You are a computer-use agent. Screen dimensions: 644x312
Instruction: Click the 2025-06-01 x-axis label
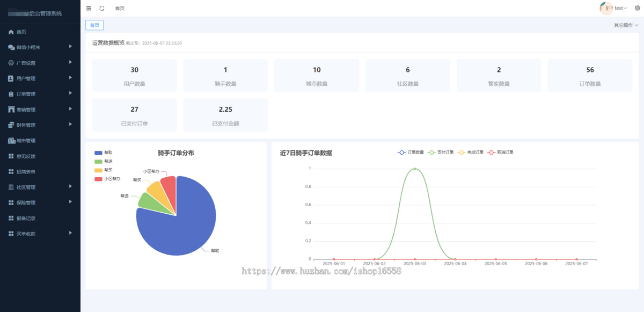[334, 264]
